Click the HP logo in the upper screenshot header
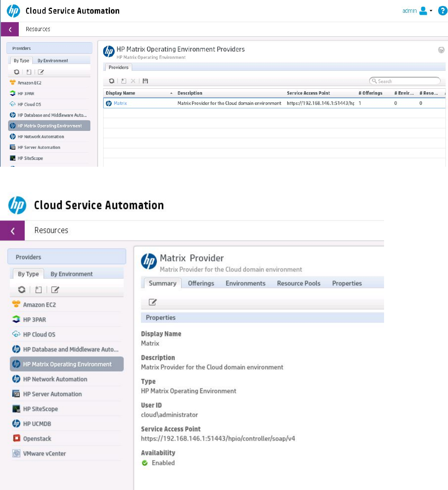 tap(14, 11)
